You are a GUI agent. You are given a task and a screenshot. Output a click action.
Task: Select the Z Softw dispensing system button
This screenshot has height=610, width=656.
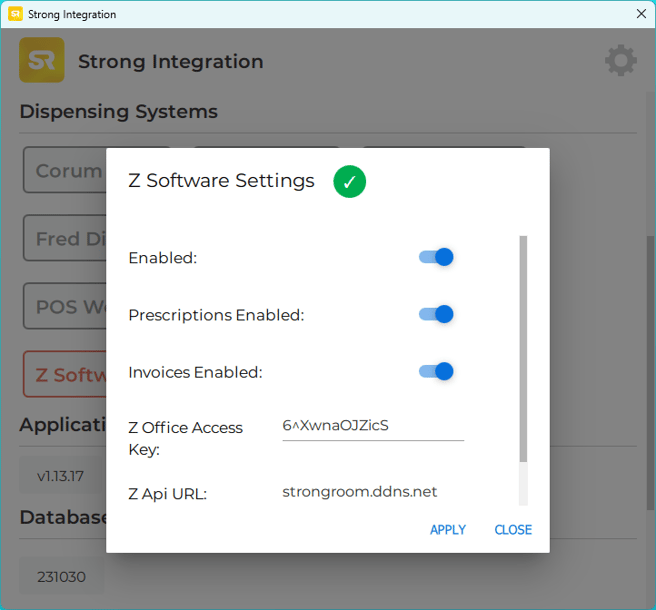pos(65,374)
